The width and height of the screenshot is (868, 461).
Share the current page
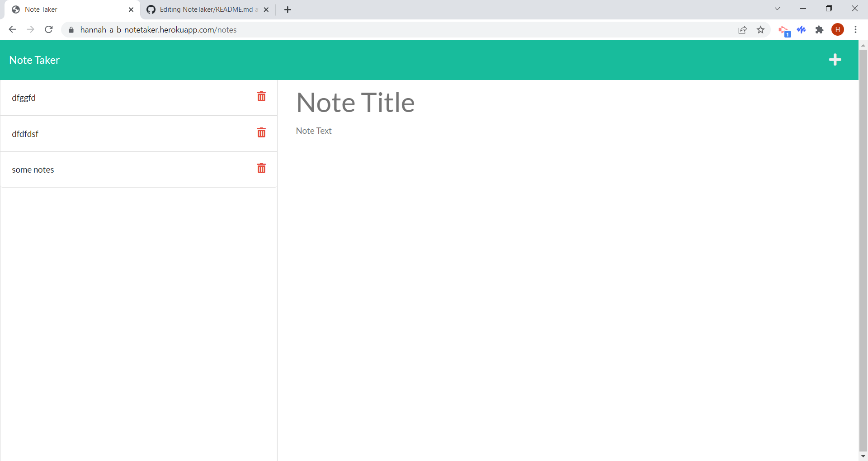pyautogui.click(x=743, y=29)
